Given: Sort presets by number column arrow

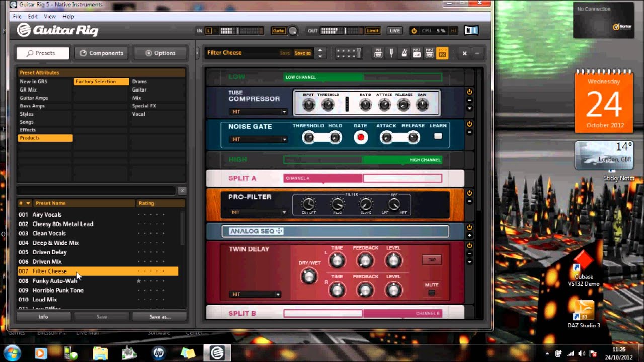Looking at the screenshot, I should coord(28,203).
